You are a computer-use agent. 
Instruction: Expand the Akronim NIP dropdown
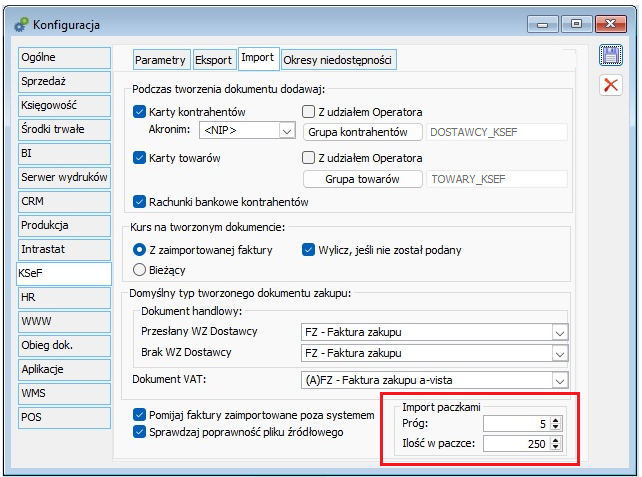(286, 131)
